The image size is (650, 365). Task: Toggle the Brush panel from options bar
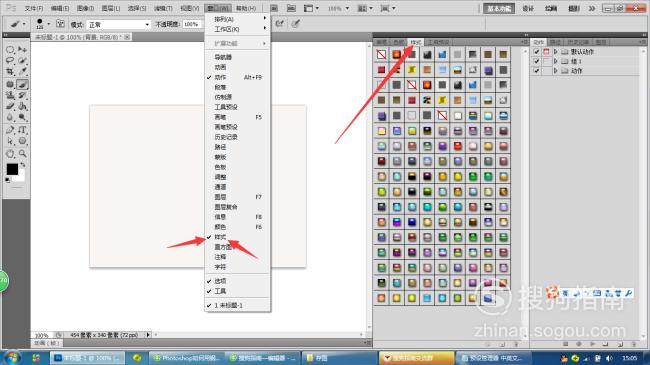click(x=60, y=24)
